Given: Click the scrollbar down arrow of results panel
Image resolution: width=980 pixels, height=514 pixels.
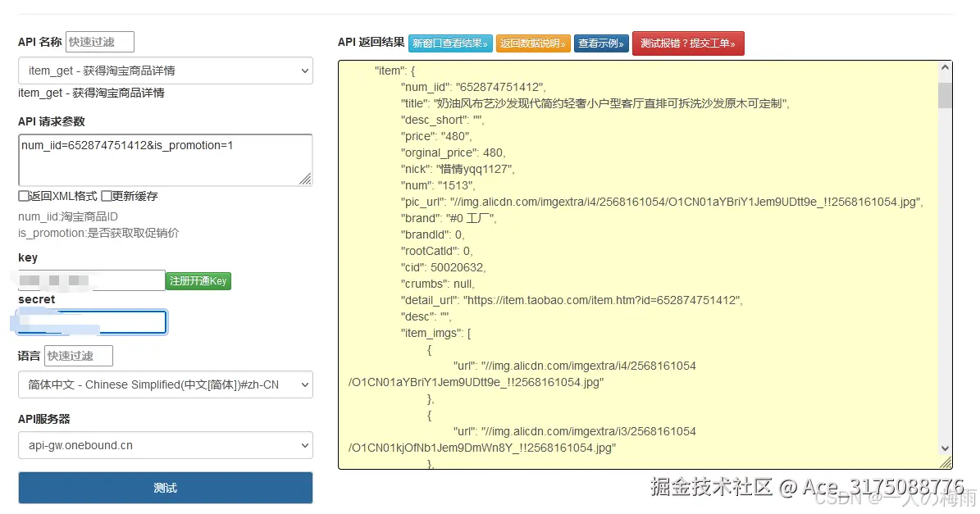Looking at the screenshot, I should pyautogui.click(x=943, y=449).
